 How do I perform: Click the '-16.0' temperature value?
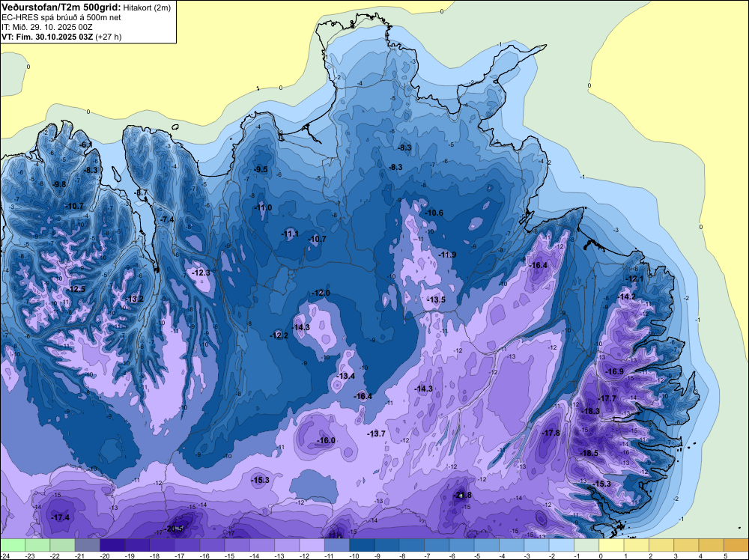[x=327, y=440]
